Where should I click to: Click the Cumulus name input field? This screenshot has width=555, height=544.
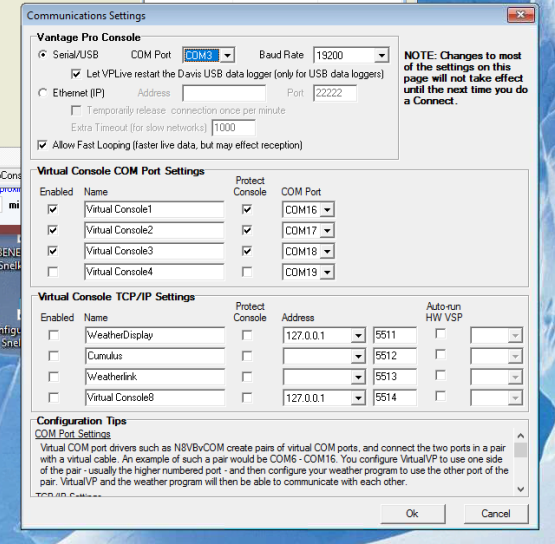[155, 356]
